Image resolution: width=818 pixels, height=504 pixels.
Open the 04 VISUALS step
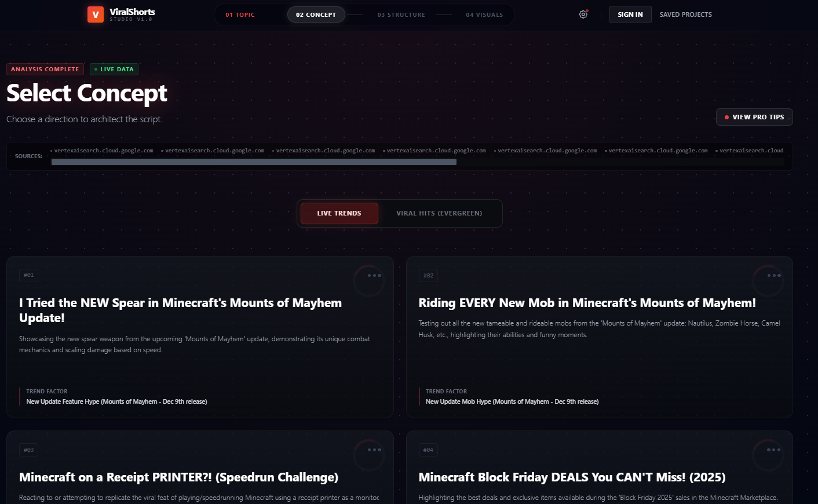pyautogui.click(x=484, y=15)
